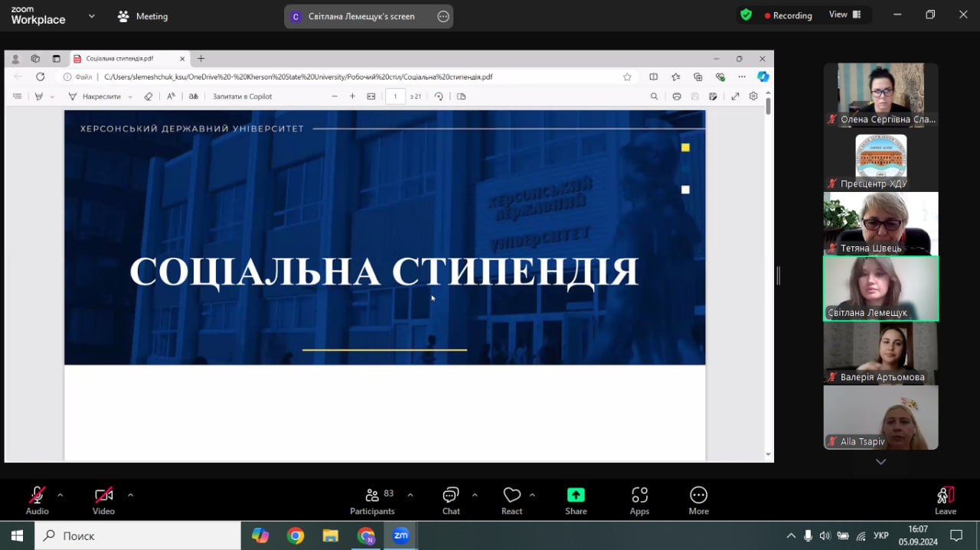The height and width of the screenshot is (550, 980).
Task: Click the green Share button
Action: click(x=576, y=500)
